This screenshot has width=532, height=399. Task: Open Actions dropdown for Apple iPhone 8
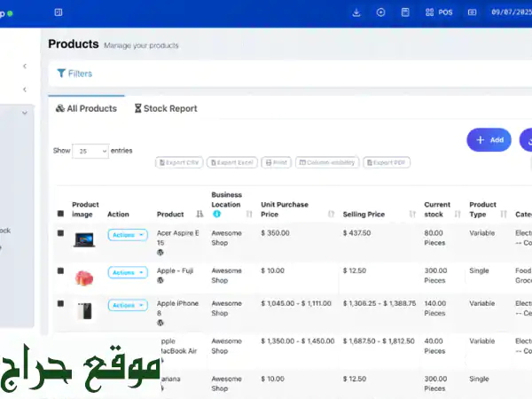128,305
